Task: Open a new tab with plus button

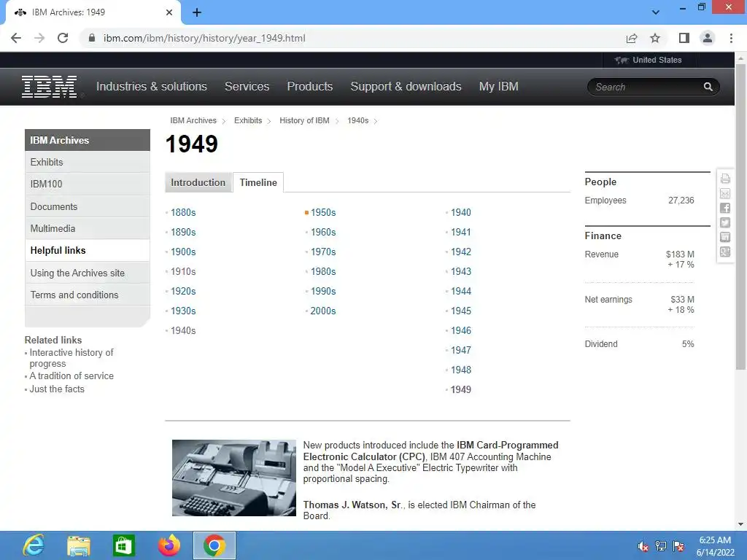Action: coord(197,12)
